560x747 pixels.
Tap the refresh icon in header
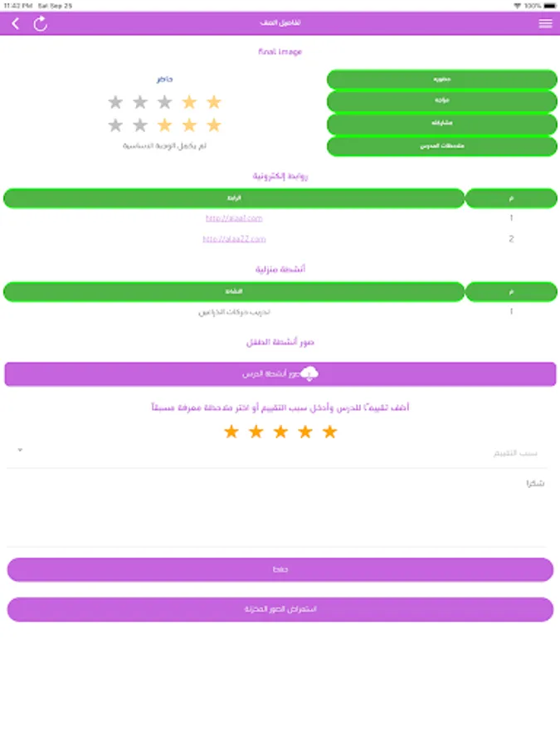point(40,23)
